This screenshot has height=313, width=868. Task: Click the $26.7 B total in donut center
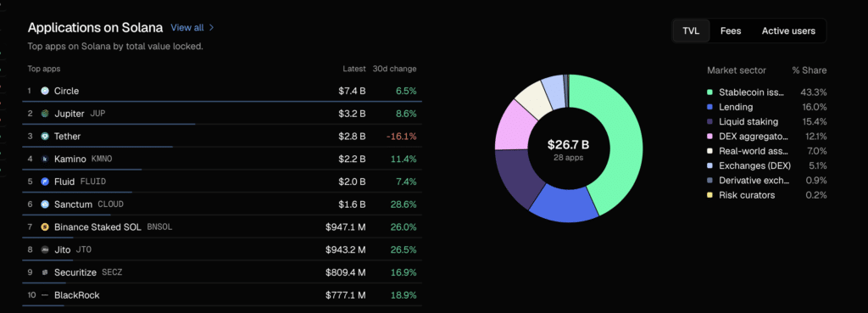tap(569, 144)
